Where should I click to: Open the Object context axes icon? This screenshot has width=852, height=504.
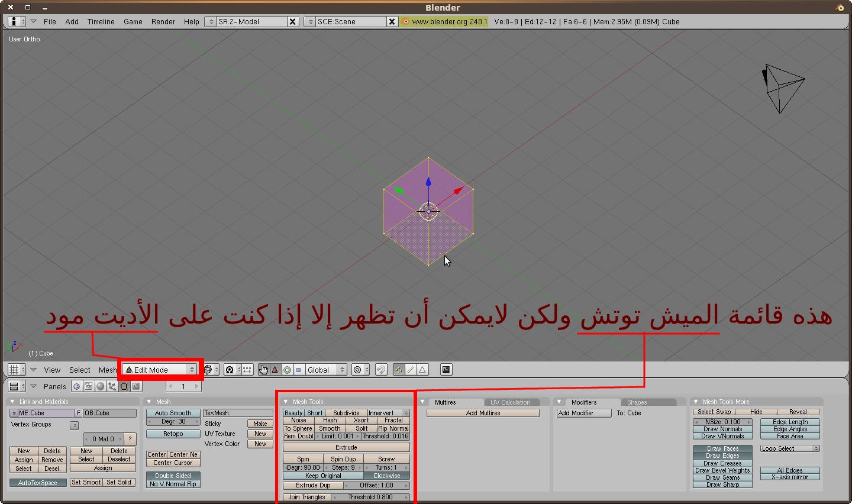(x=112, y=386)
